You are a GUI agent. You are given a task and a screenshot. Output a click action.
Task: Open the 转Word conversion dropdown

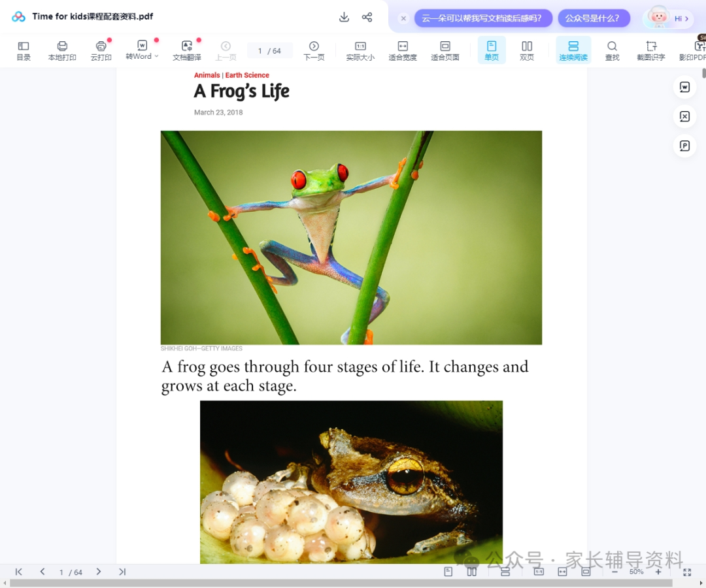142,50
